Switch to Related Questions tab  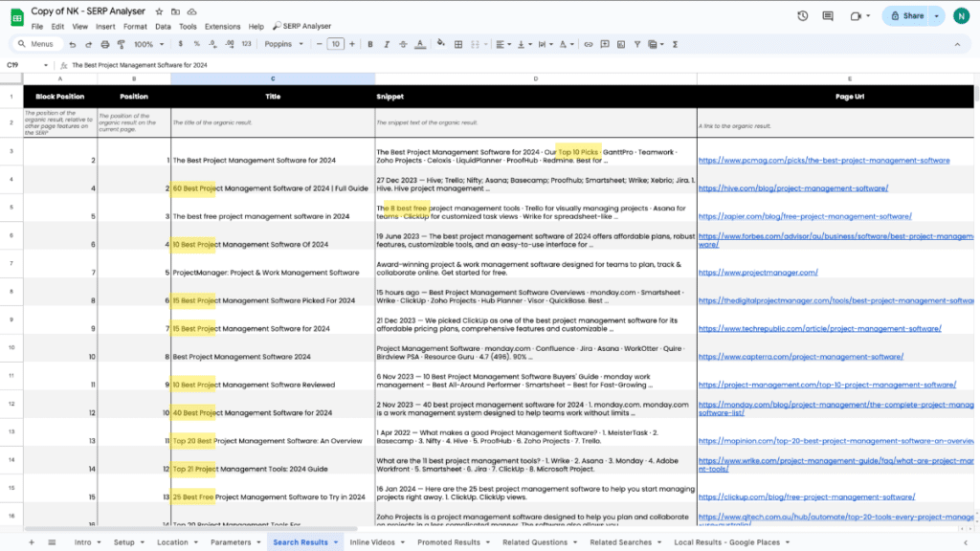[534, 542]
